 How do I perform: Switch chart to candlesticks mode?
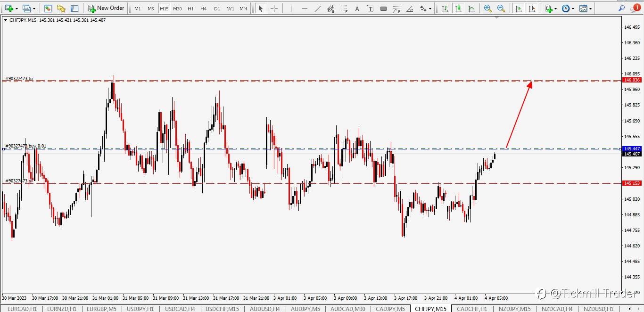click(458, 8)
